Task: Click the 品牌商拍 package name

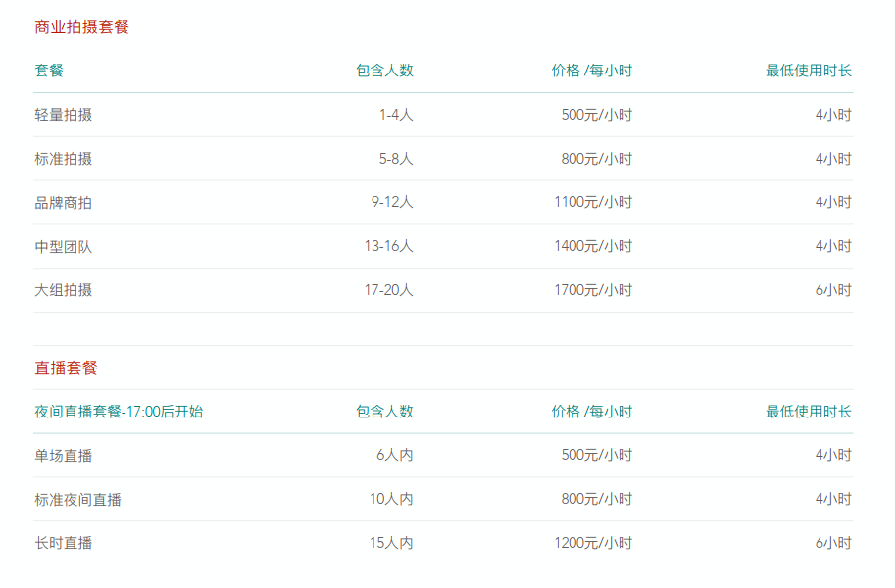Action: point(64,203)
